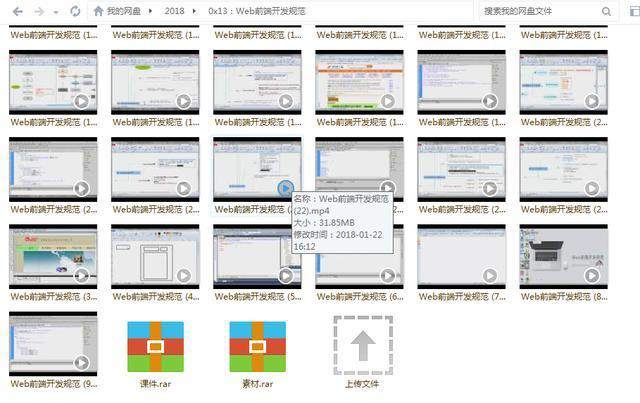Click the Web前端开发规范 (4... file name
Image resolution: width=640 pixels, height=403 pixels.
tap(156, 297)
